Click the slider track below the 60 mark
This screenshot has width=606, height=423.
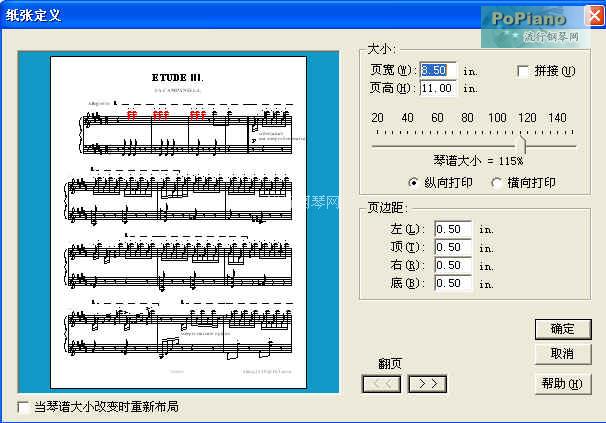(438, 144)
